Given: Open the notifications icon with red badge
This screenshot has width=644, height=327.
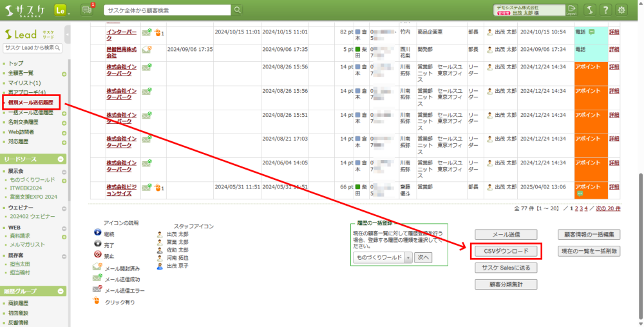Looking at the screenshot, I should click(87, 10).
